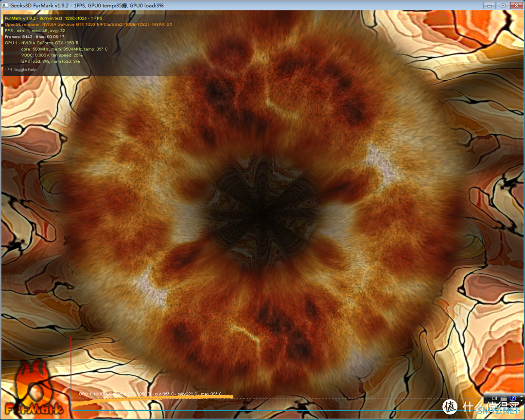Screen dimensions: 525x420
Task: Minimize the FurMark window
Action: point(489,5)
